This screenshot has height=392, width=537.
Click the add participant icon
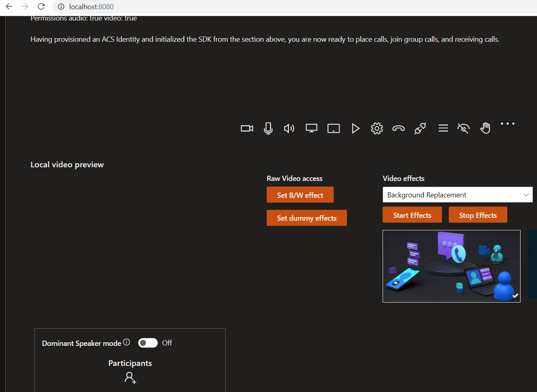(x=130, y=377)
